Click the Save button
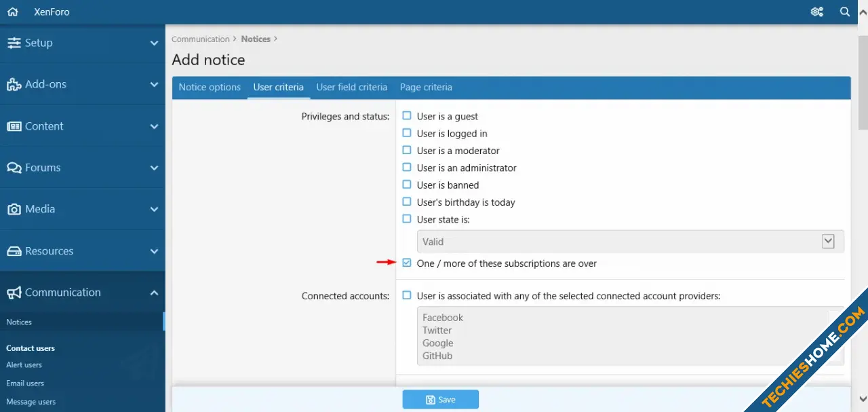868x412 pixels. click(x=440, y=399)
